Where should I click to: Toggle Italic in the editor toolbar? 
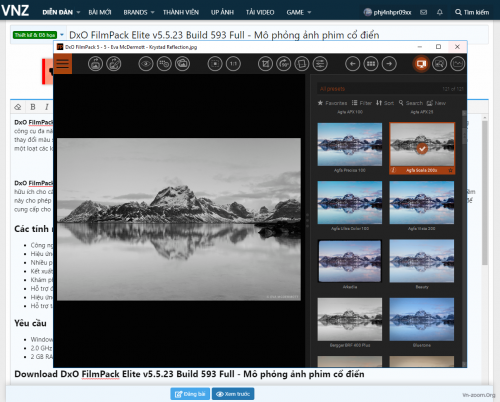pos(47,107)
